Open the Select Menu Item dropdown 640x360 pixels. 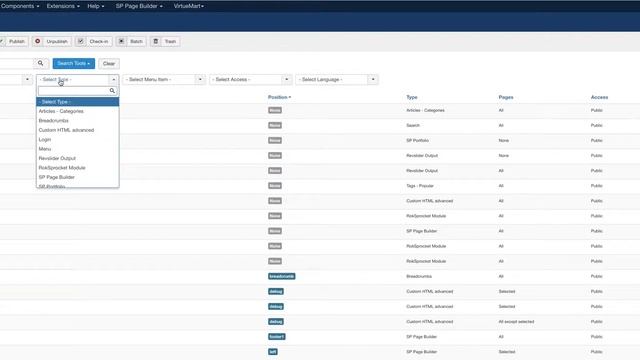[164, 80]
